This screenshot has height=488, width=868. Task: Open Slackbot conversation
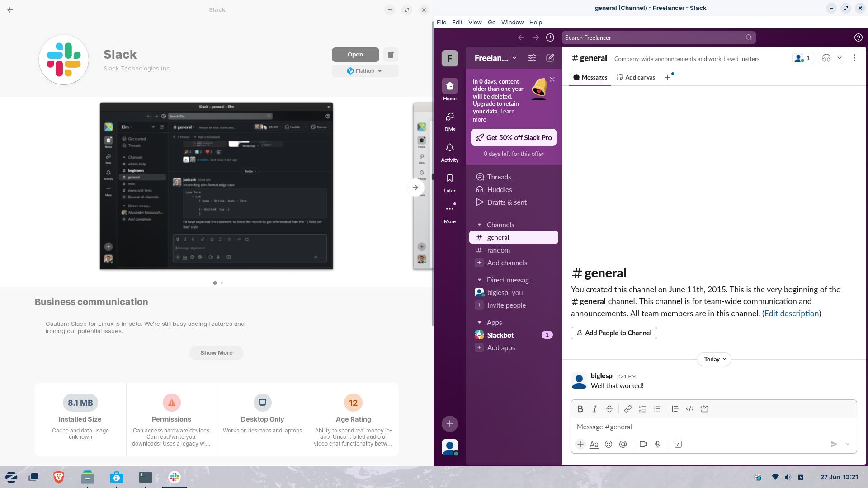click(514, 335)
